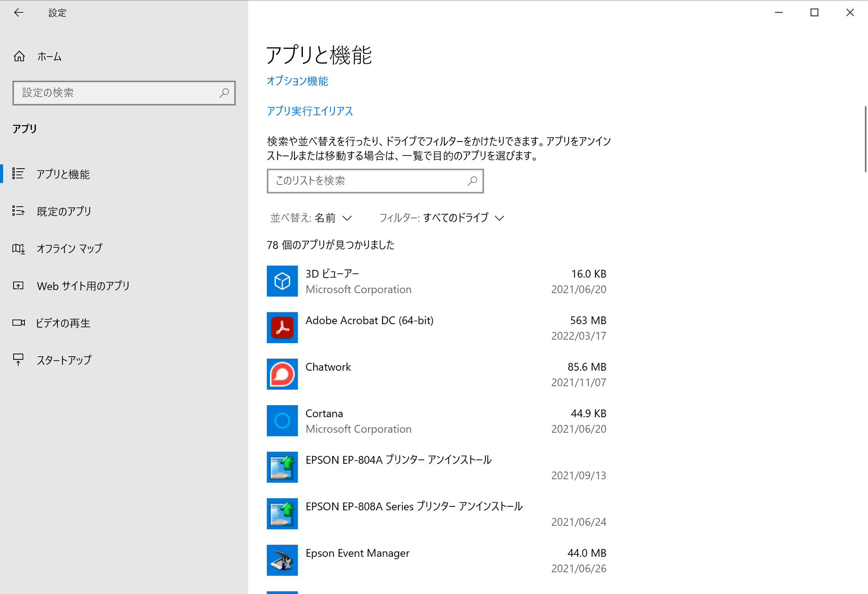Click the magnifier in the settings search box
The image size is (868, 594).
click(224, 93)
